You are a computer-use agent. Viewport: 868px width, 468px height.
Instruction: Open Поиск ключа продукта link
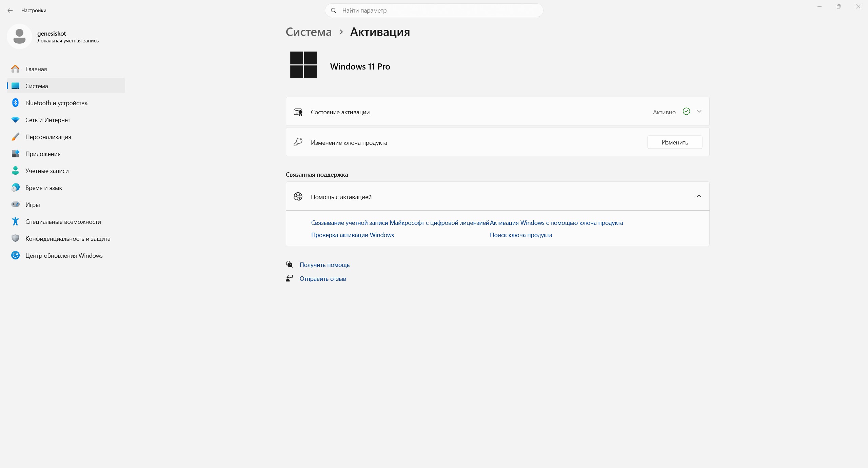(521, 235)
